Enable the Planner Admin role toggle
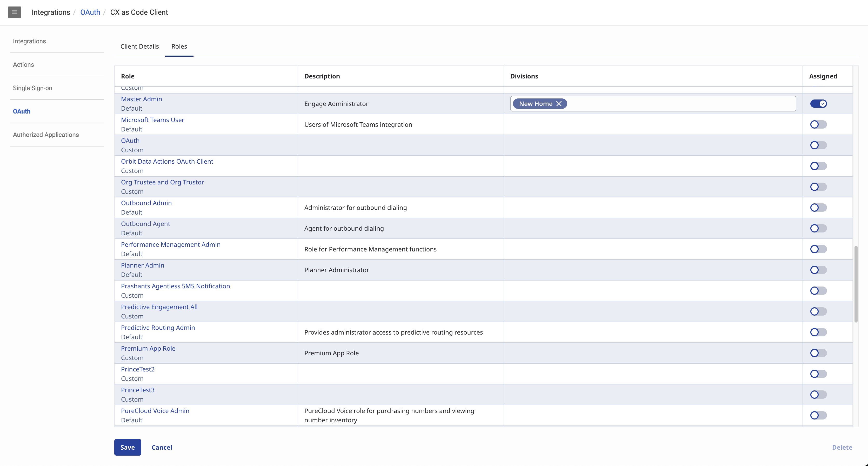Screen dimensions: 868x466 pyautogui.click(x=818, y=270)
